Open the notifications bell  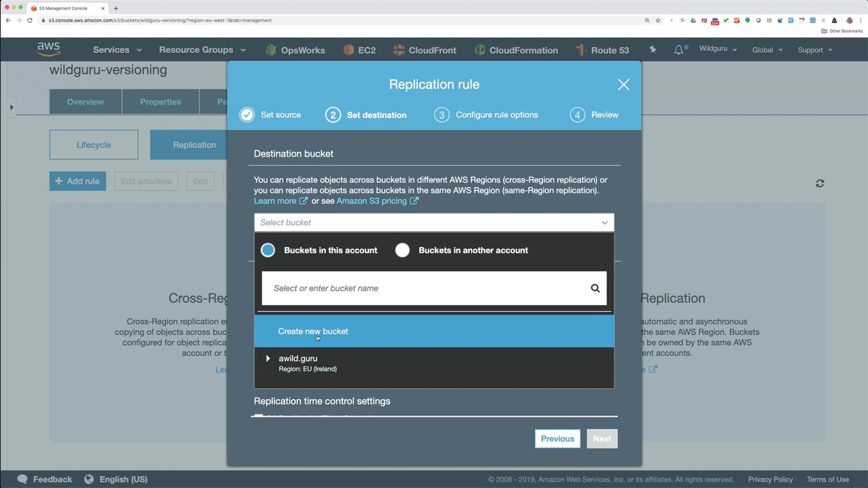pos(679,49)
